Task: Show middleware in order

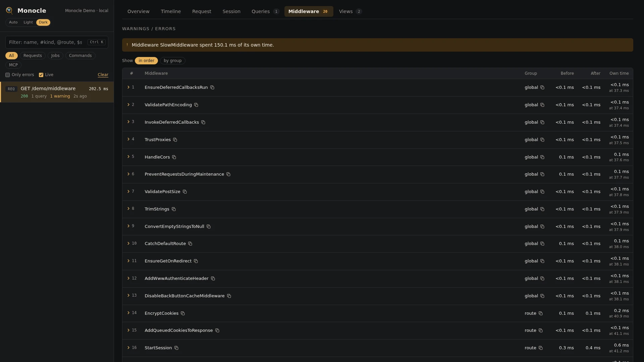Action: point(146,61)
